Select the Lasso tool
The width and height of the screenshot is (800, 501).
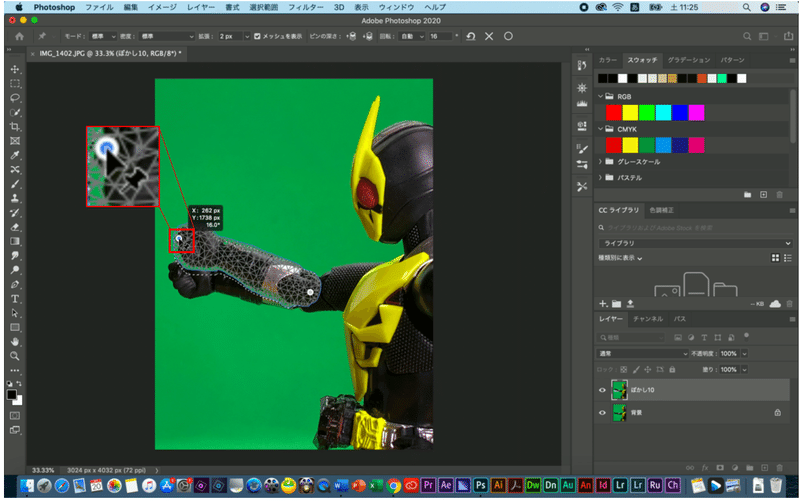pyautogui.click(x=15, y=98)
